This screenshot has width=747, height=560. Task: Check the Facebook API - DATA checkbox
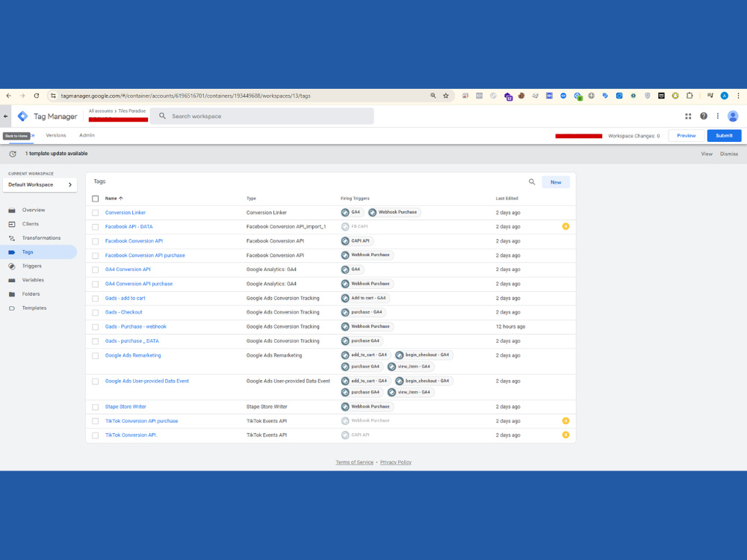coord(96,227)
